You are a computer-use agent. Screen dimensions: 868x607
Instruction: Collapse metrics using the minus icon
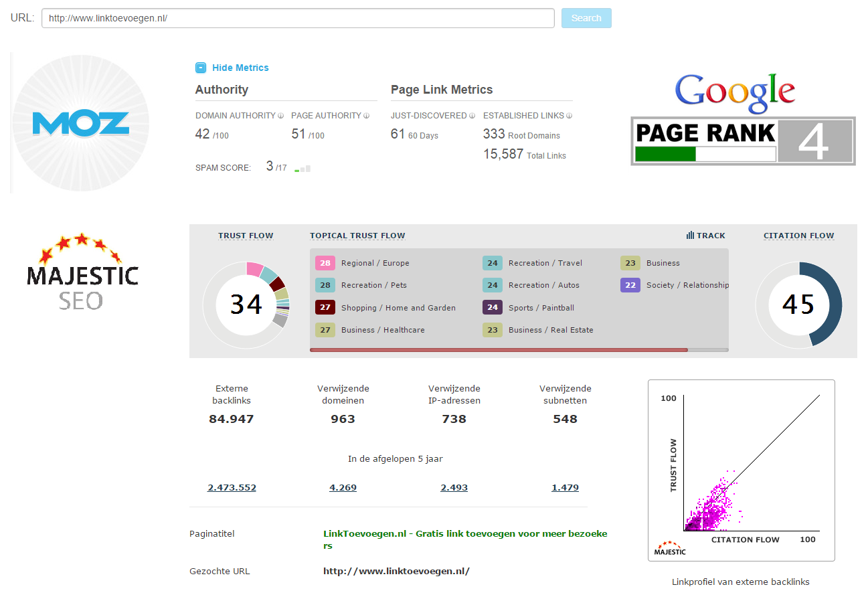point(201,68)
